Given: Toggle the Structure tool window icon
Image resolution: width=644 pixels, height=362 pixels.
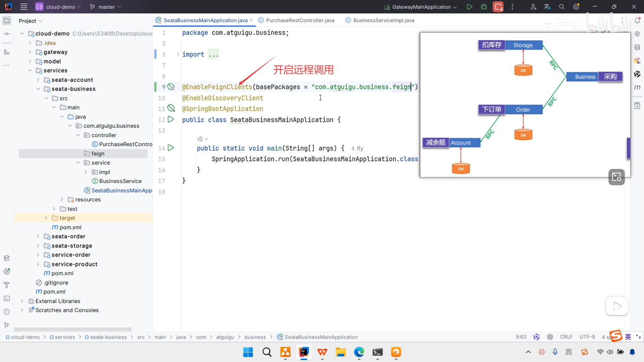Looking at the screenshot, I should (6, 52).
